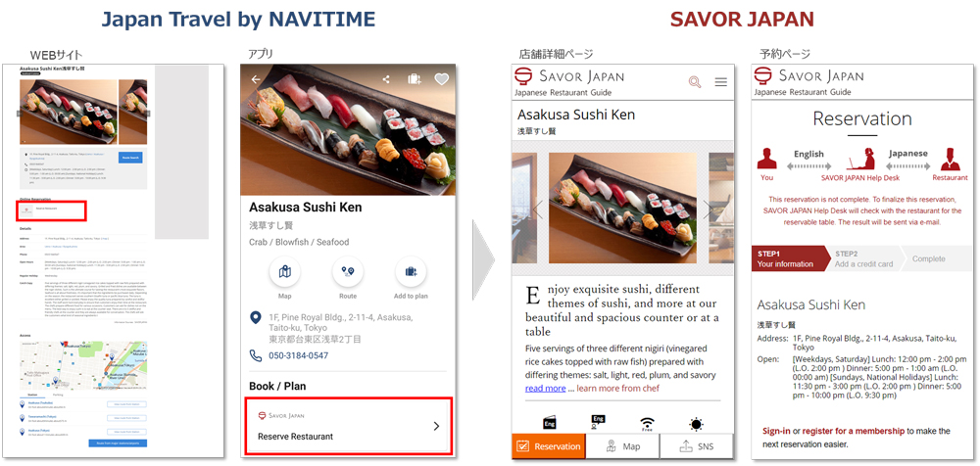
Task: Tap the back arrow in the app
Action: point(255,79)
